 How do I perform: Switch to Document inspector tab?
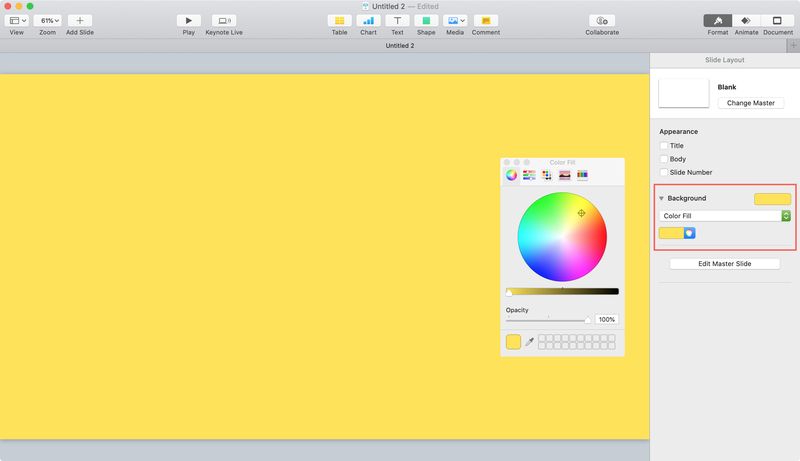(777, 20)
